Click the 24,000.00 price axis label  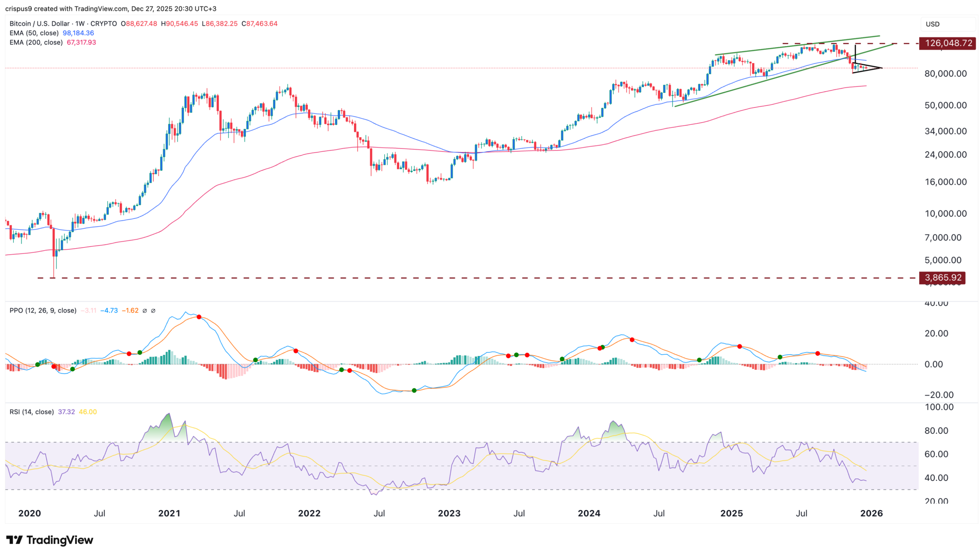pyautogui.click(x=946, y=154)
